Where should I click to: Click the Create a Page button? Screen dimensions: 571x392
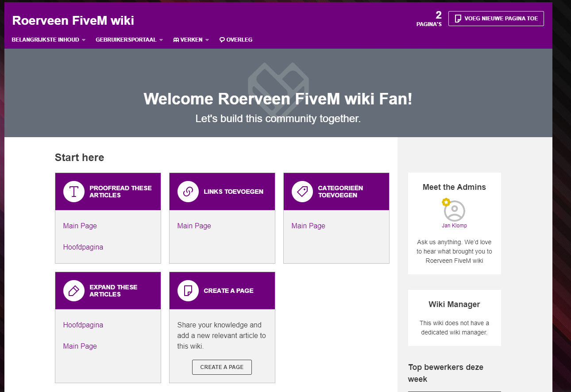tap(222, 367)
